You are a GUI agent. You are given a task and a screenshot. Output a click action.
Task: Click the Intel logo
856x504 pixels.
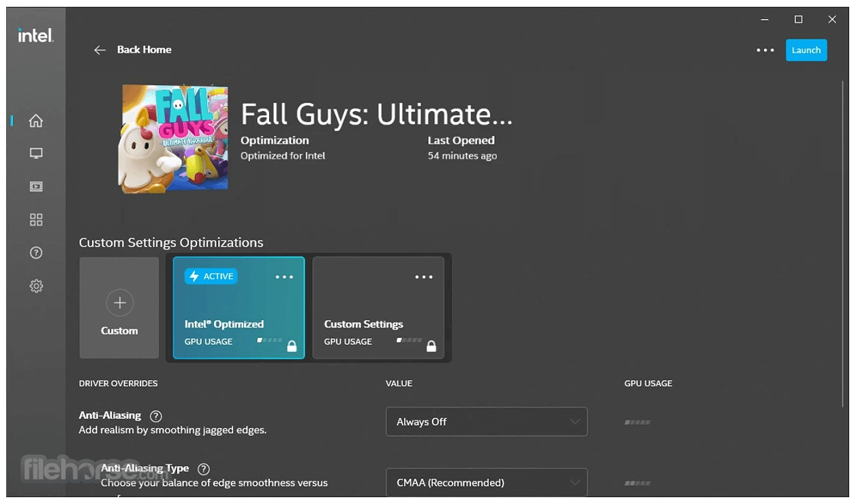[x=35, y=35]
